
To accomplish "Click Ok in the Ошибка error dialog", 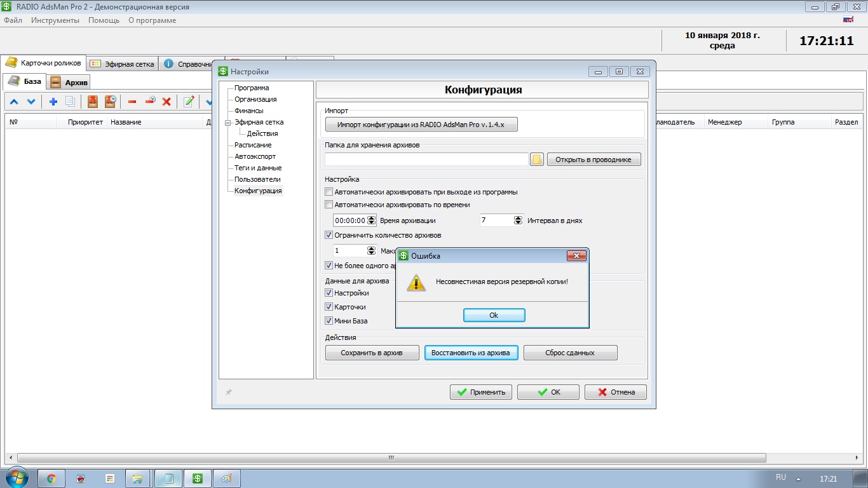I will point(494,315).
